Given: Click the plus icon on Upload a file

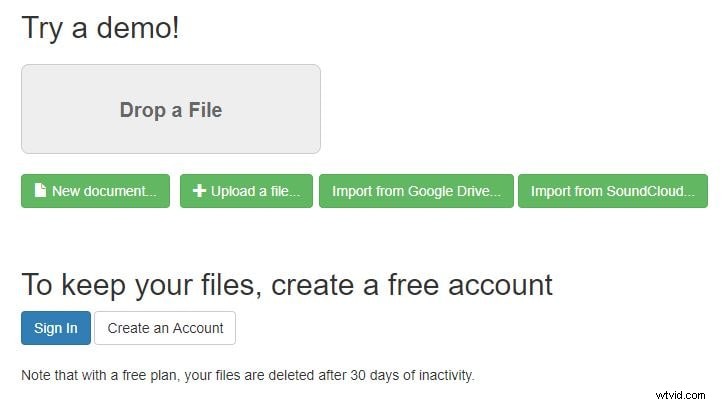Looking at the screenshot, I should coord(199,191).
